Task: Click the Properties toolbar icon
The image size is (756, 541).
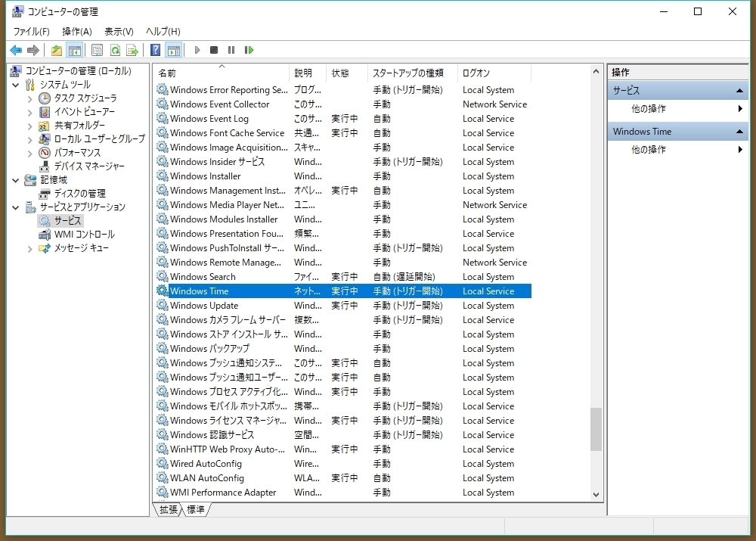Action: 97,51
